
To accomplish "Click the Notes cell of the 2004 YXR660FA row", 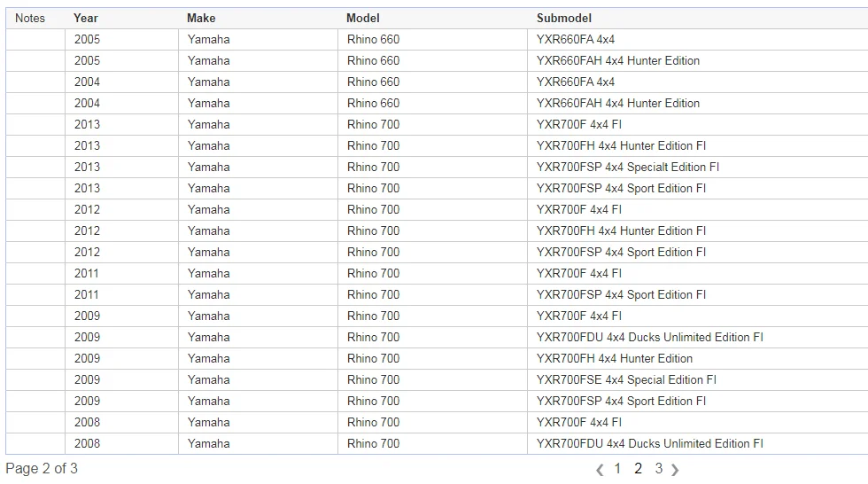I will pyautogui.click(x=35, y=82).
